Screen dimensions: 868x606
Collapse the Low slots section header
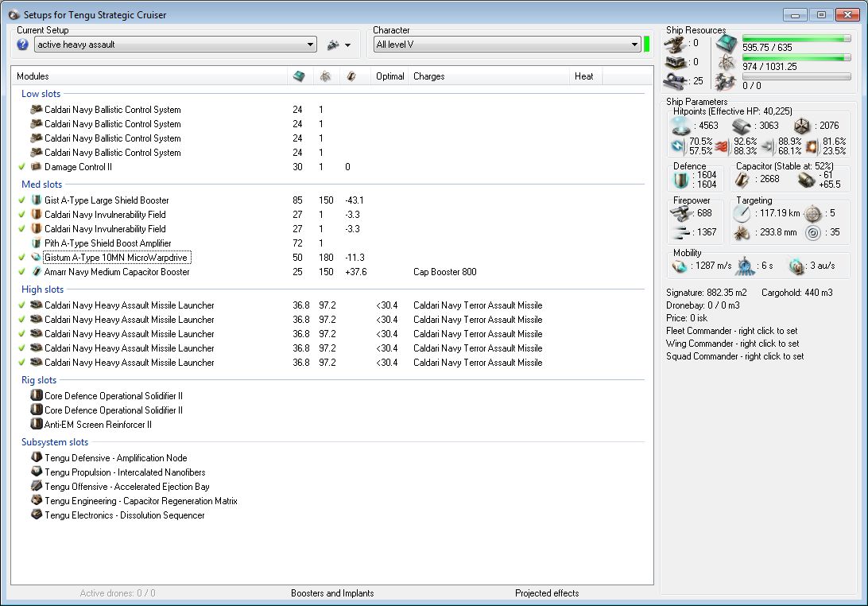click(41, 94)
